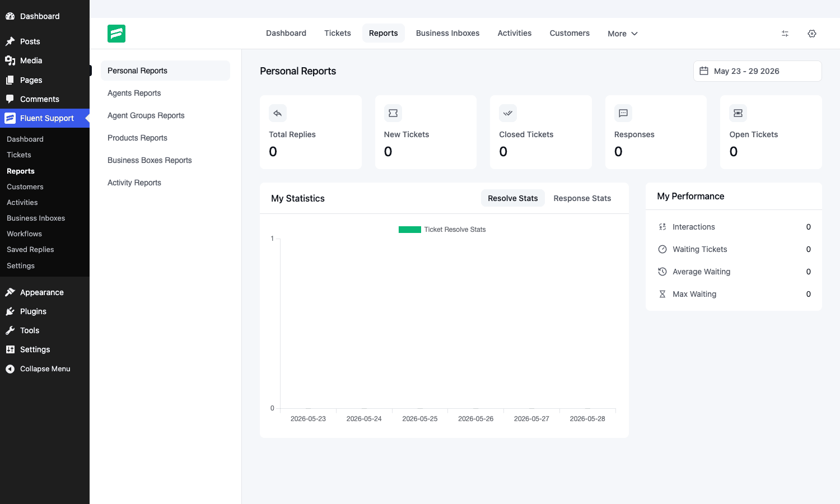Screen dimensions: 840x504
Task: Click the WordPress Settings sliders icon
Action: click(10, 349)
